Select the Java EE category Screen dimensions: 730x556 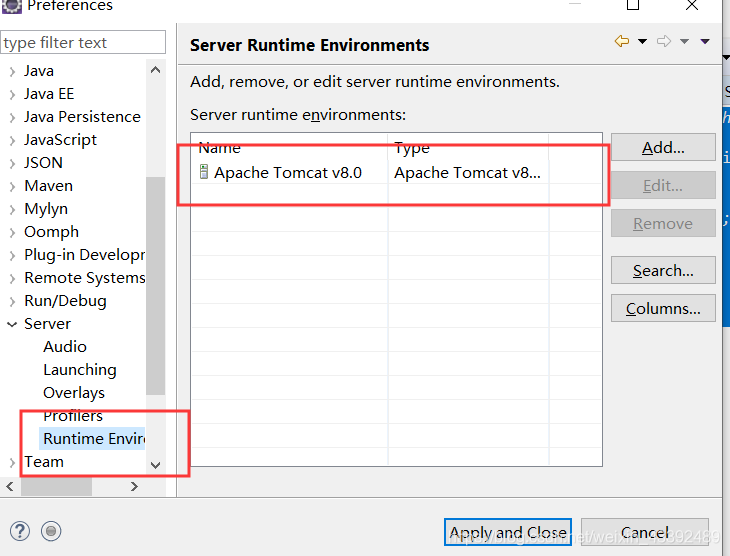(x=49, y=94)
